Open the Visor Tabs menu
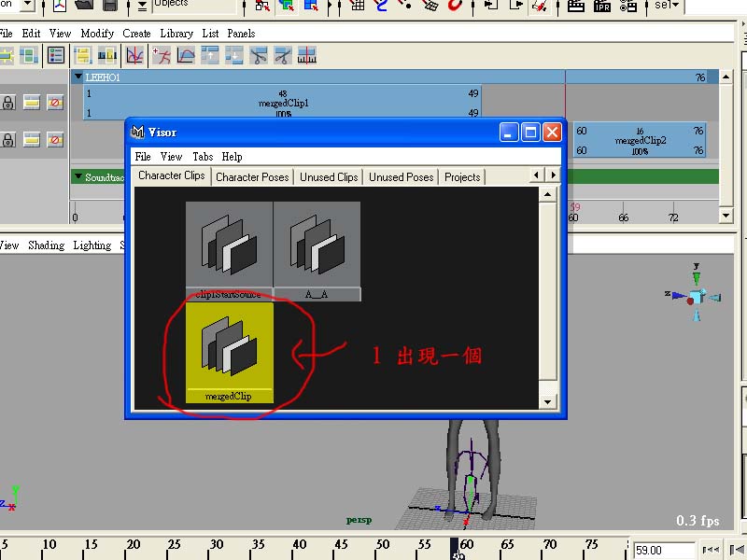 (x=203, y=157)
